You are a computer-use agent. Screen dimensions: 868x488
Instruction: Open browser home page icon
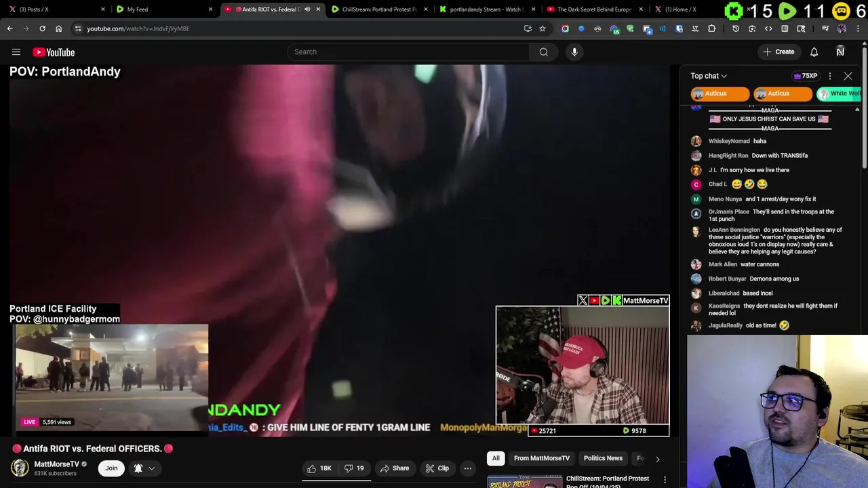coord(58,28)
